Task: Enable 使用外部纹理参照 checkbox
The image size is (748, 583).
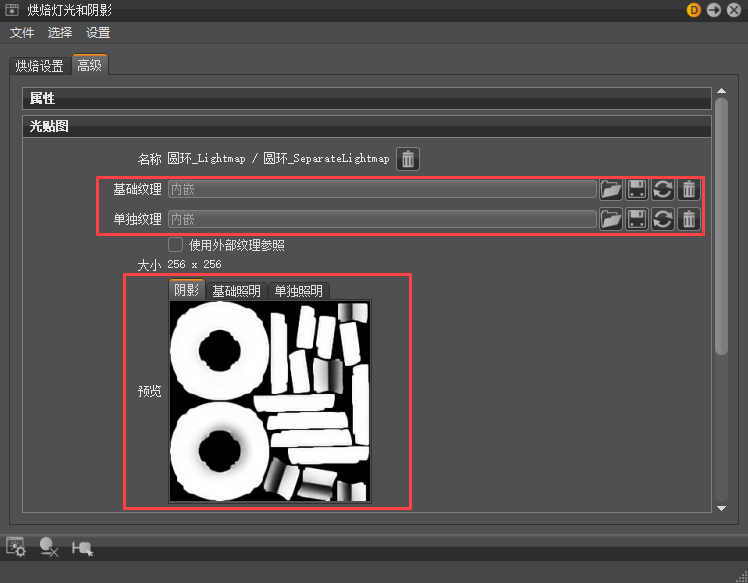Action: [x=175, y=245]
